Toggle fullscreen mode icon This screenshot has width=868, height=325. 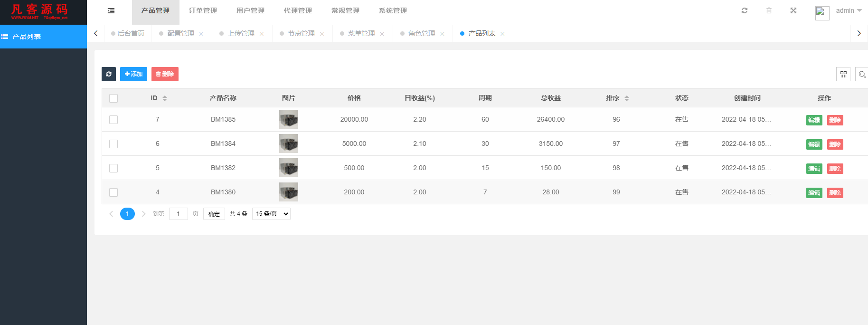[x=793, y=10]
